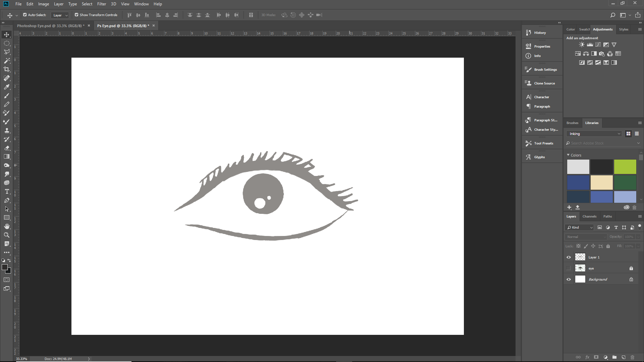
Task: Switch libraries to grid view
Action: (628, 134)
